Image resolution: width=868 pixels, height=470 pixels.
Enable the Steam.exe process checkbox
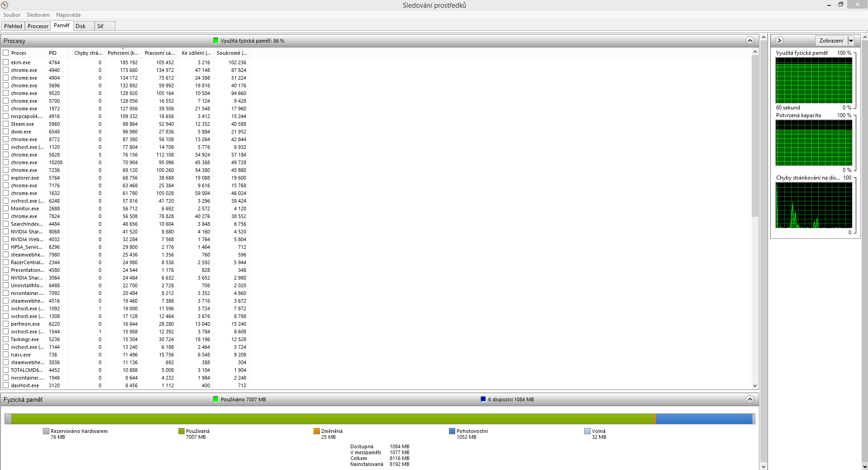tap(6, 124)
